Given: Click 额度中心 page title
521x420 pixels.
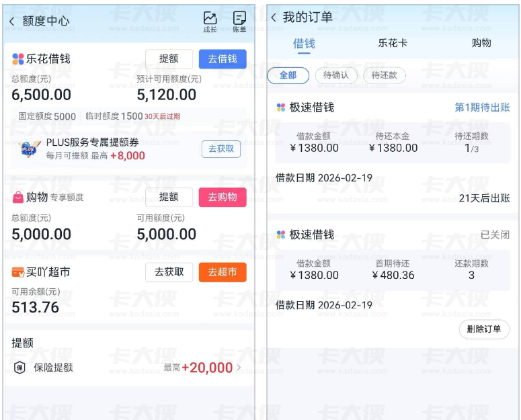Looking at the screenshot, I should click(46, 22).
